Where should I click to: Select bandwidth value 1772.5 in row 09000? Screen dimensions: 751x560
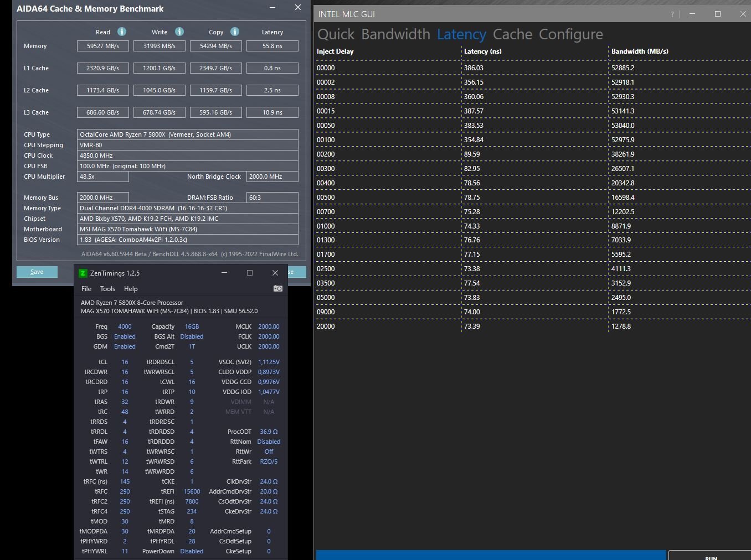coord(621,312)
